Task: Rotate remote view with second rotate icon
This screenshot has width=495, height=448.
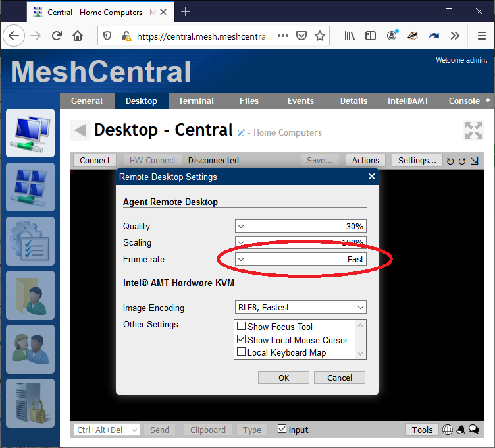Action: tap(462, 161)
